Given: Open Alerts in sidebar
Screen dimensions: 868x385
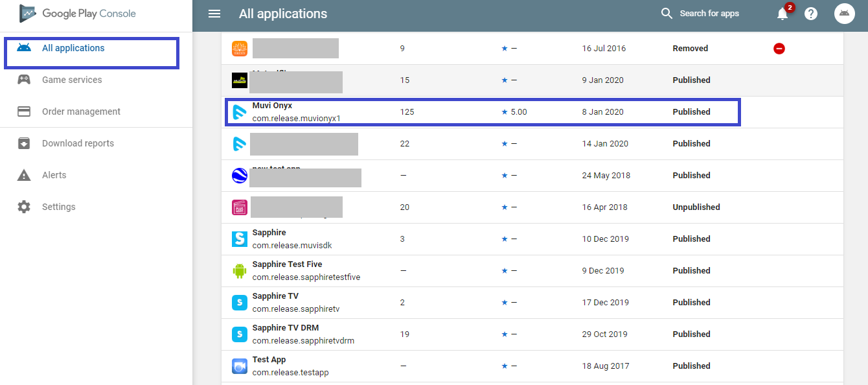Looking at the screenshot, I should click(x=96, y=175).
